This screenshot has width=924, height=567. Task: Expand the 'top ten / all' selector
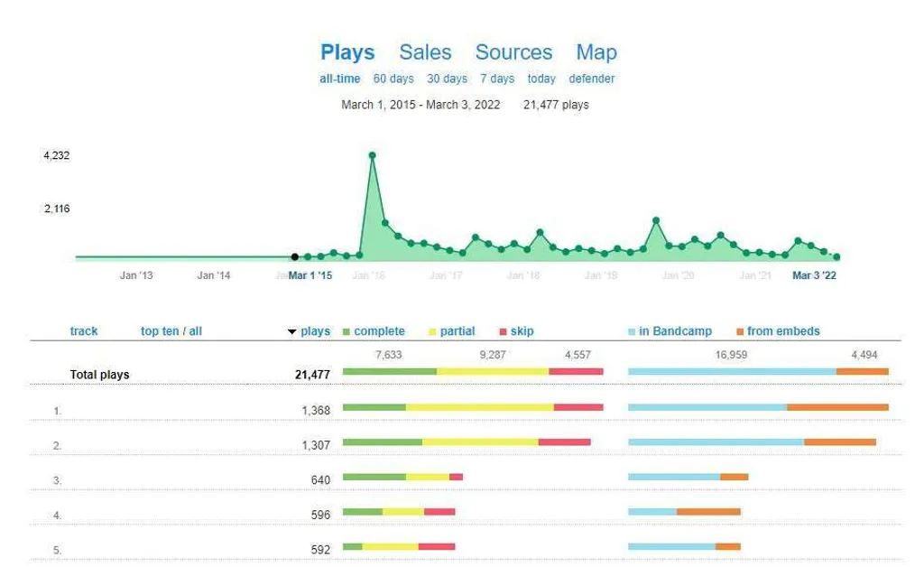[x=170, y=331]
